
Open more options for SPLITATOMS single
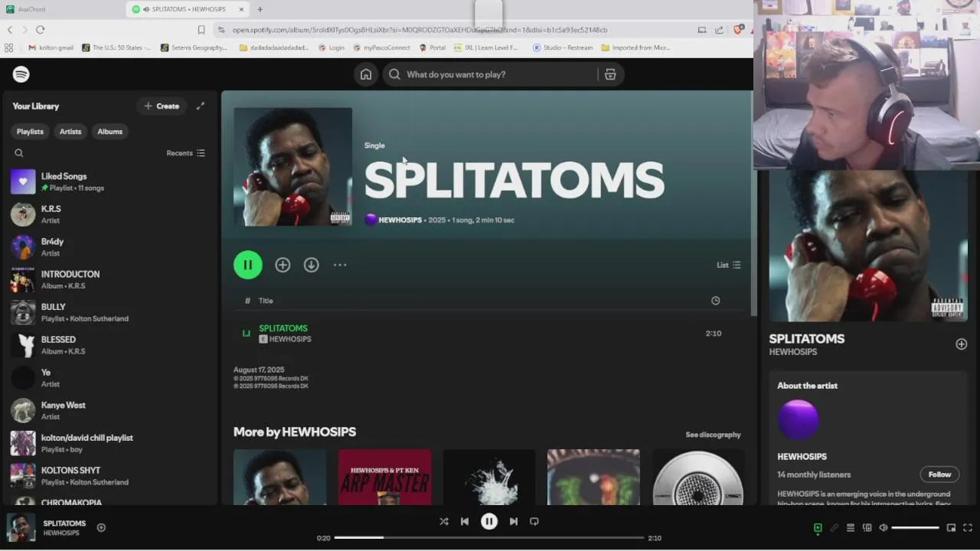pos(340,265)
